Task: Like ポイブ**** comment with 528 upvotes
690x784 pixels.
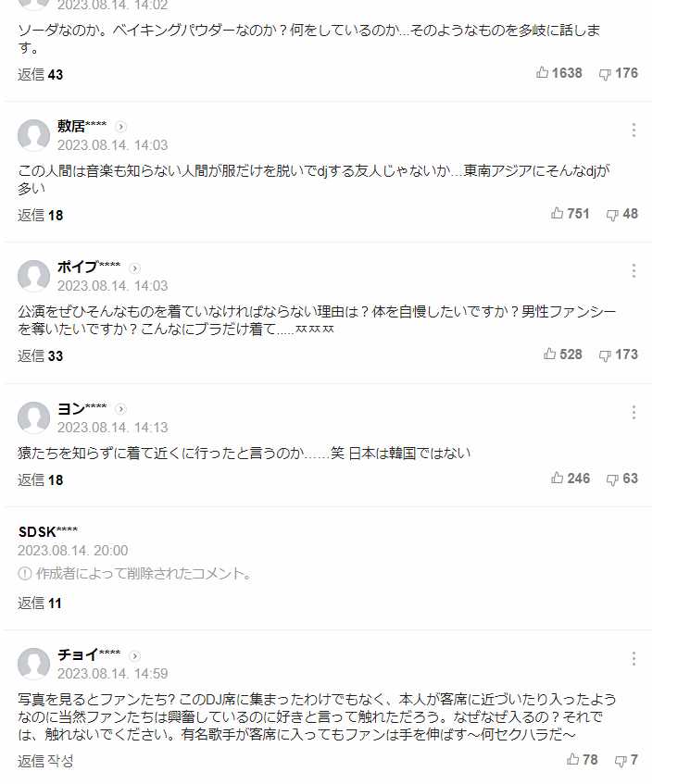Action: pyautogui.click(x=563, y=355)
